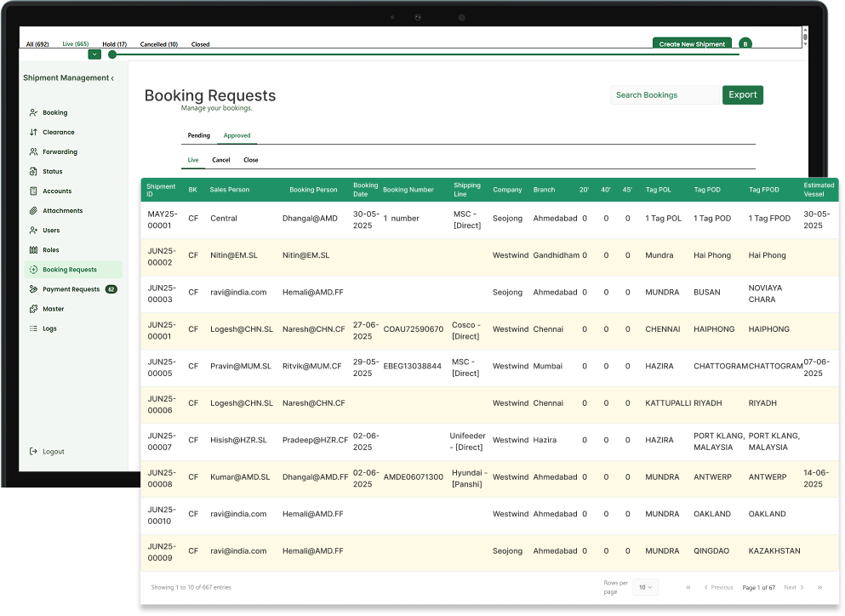Select the Booking icon in the sidebar
The width and height of the screenshot is (845, 616).
[35, 112]
